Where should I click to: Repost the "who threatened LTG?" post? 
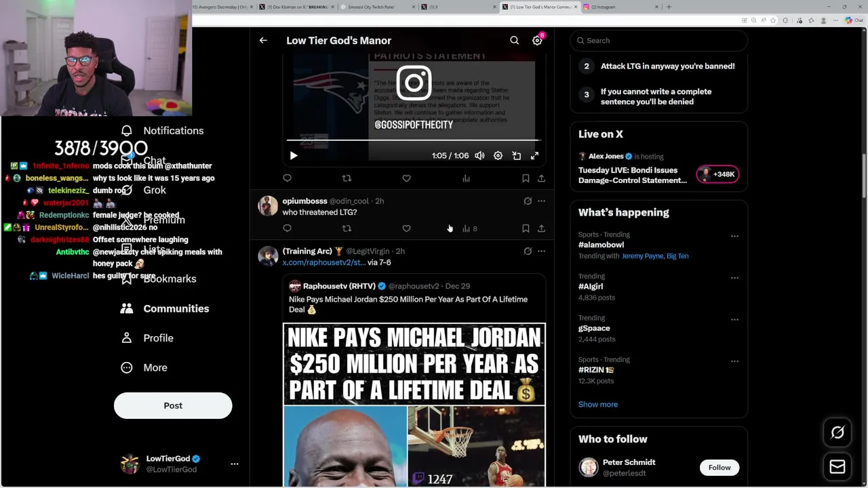click(x=347, y=228)
